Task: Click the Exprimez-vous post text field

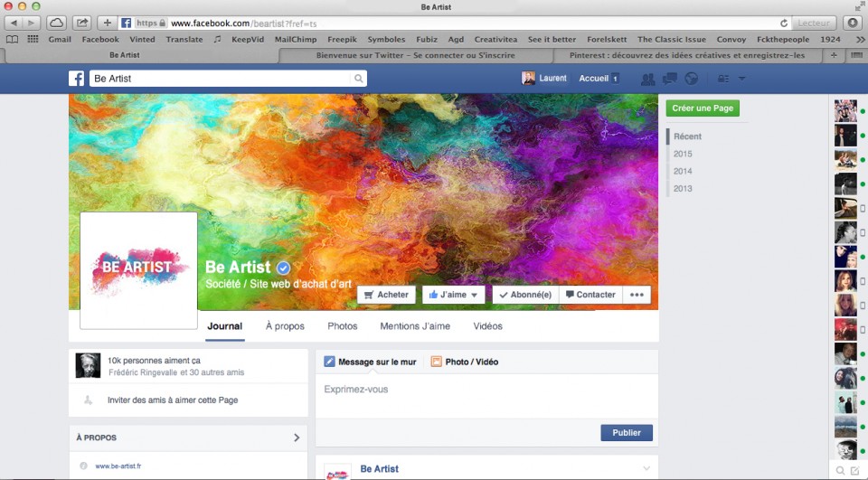Action: point(486,390)
